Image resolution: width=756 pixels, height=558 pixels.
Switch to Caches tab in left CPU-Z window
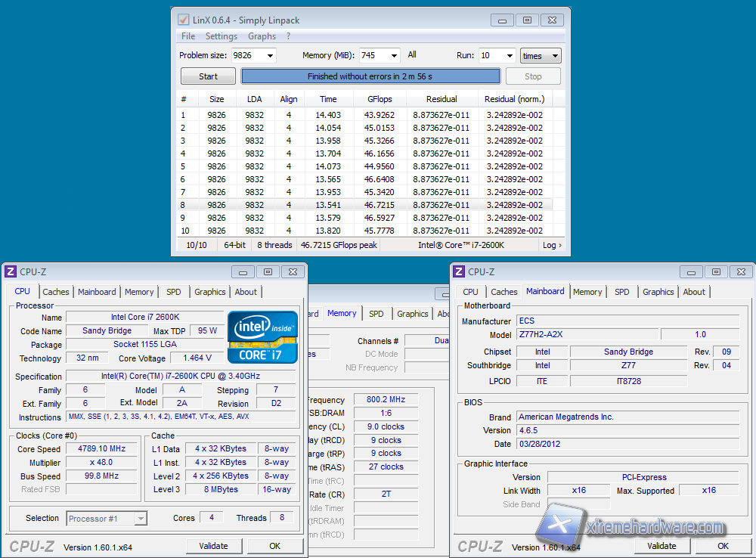[x=56, y=292]
